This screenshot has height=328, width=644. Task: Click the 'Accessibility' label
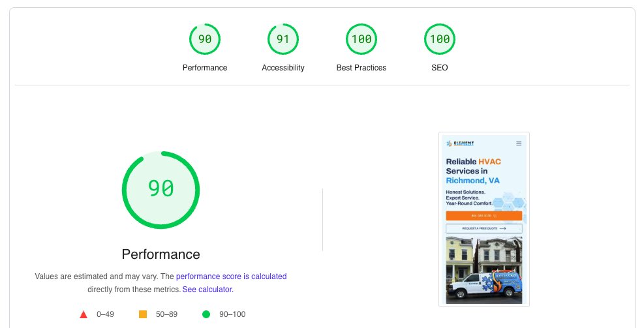tap(283, 68)
